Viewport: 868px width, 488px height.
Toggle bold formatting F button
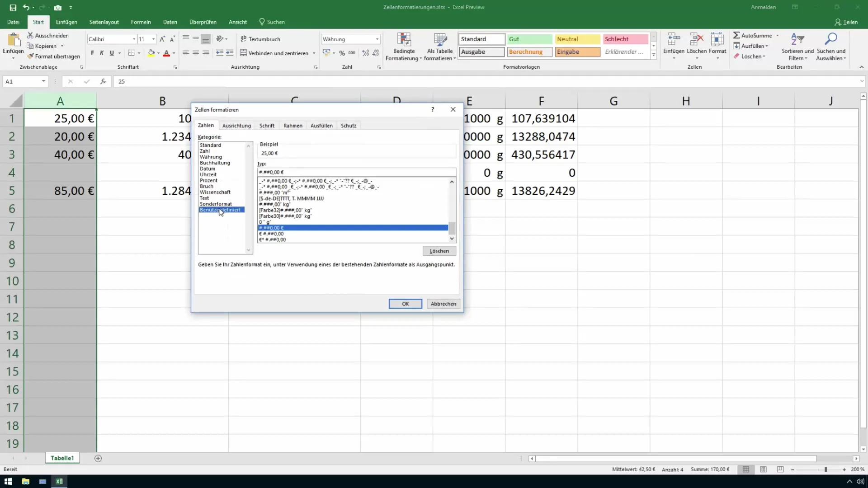(92, 53)
